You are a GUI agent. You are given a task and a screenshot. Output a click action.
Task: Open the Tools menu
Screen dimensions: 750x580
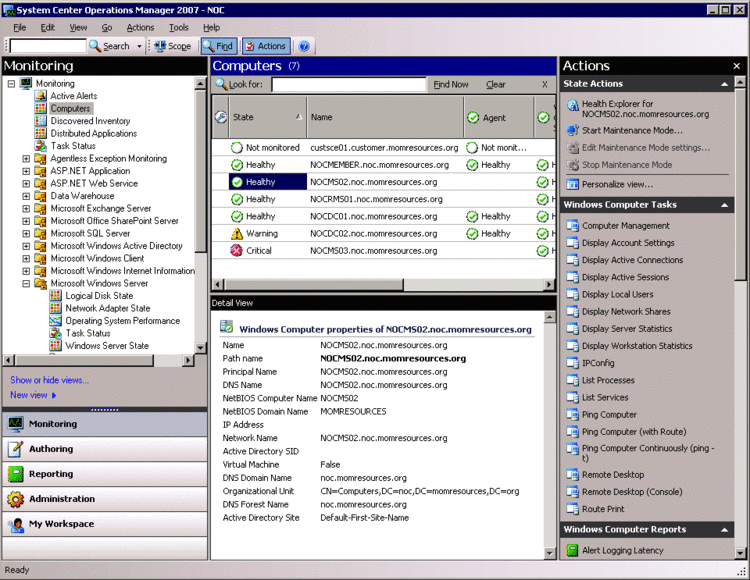pyautogui.click(x=178, y=28)
